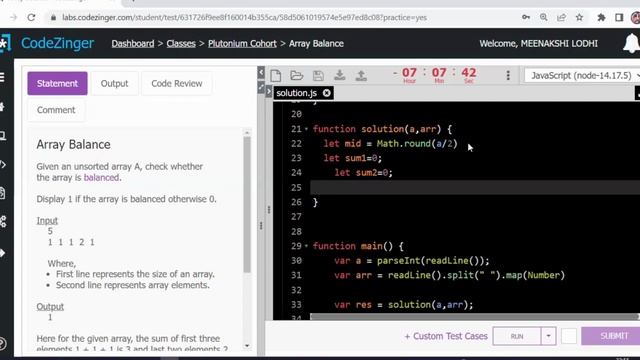Click line 23 'let sum1=0;'
This screenshot has width=640, height=360.
coord(353,158)
